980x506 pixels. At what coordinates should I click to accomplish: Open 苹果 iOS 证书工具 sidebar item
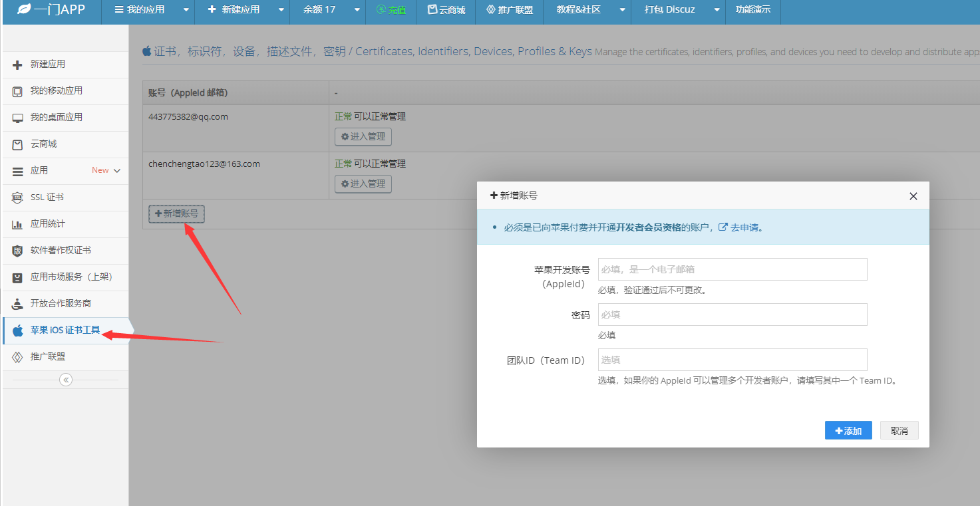coord(65,330)
